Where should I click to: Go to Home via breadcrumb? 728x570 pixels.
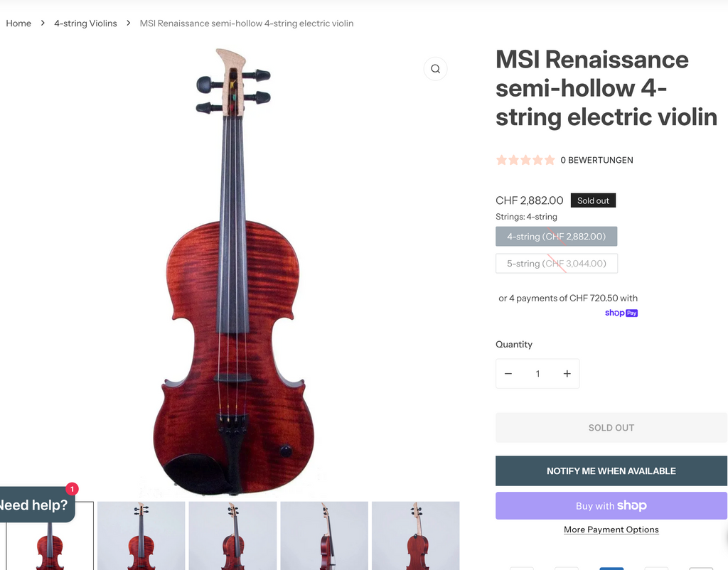[18, 23]
